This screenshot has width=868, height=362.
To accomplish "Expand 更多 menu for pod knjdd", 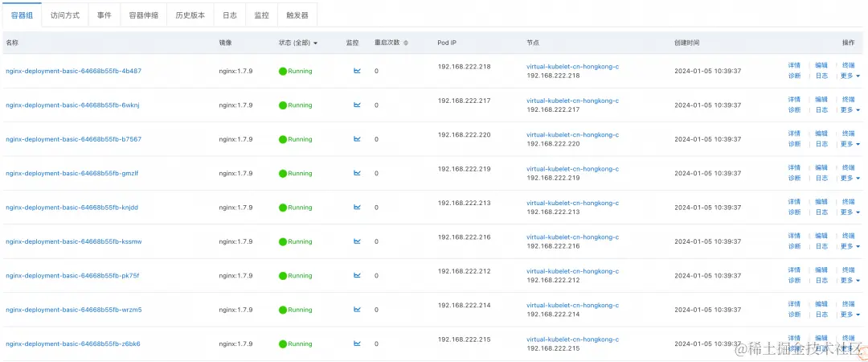I will [850, 212].
